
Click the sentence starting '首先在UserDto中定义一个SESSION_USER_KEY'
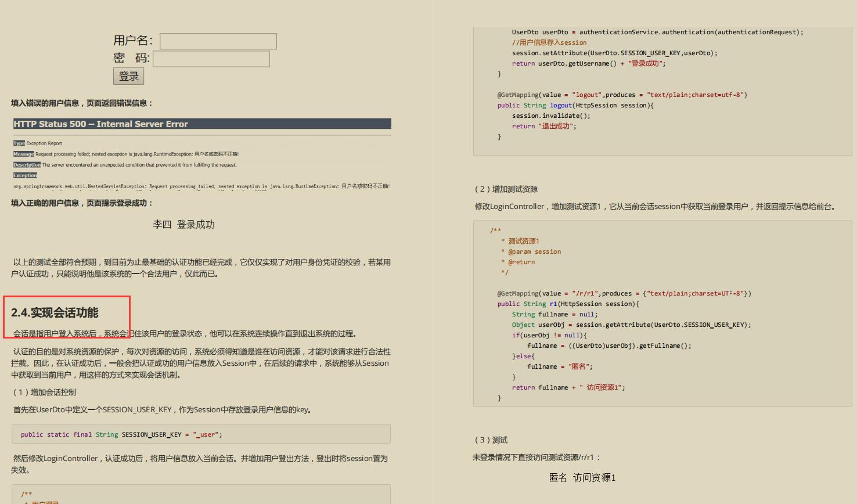pyautogui.click(x=163, y=410)
